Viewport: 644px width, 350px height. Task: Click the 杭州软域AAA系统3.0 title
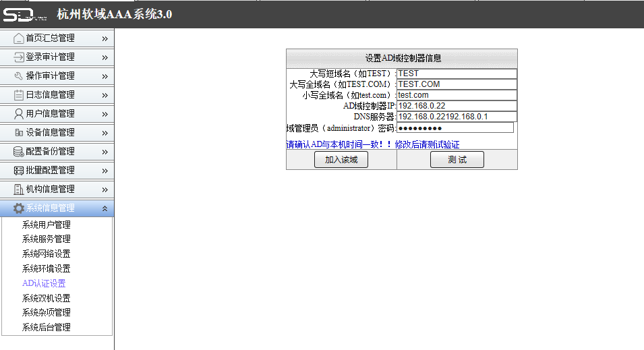pyautogui.click(x=114, y=14)
